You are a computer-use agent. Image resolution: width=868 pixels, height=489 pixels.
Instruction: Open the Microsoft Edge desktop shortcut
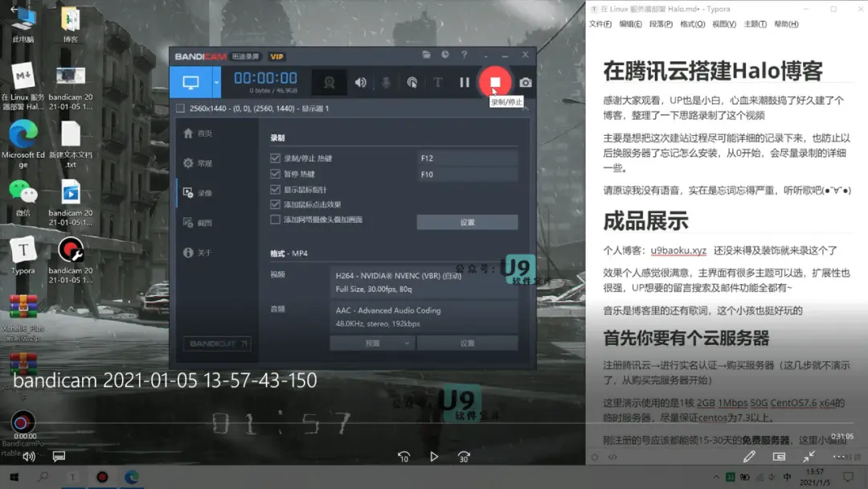click(x=23, y=144)
